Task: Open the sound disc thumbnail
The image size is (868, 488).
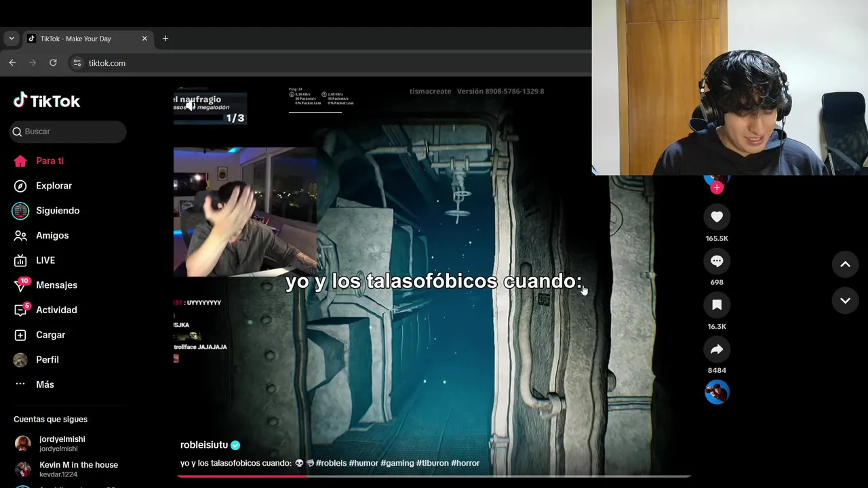Action: click(717, 392)
